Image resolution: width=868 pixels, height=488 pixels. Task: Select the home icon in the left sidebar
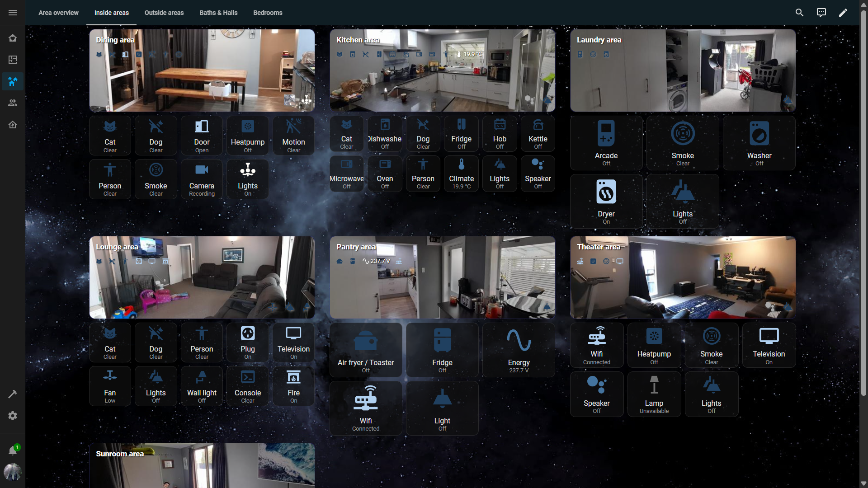(13, 38)
